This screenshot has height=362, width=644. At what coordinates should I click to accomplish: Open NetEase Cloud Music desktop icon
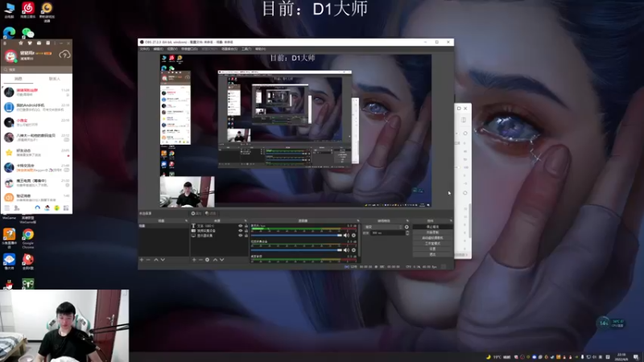click(x=28, y=10)
